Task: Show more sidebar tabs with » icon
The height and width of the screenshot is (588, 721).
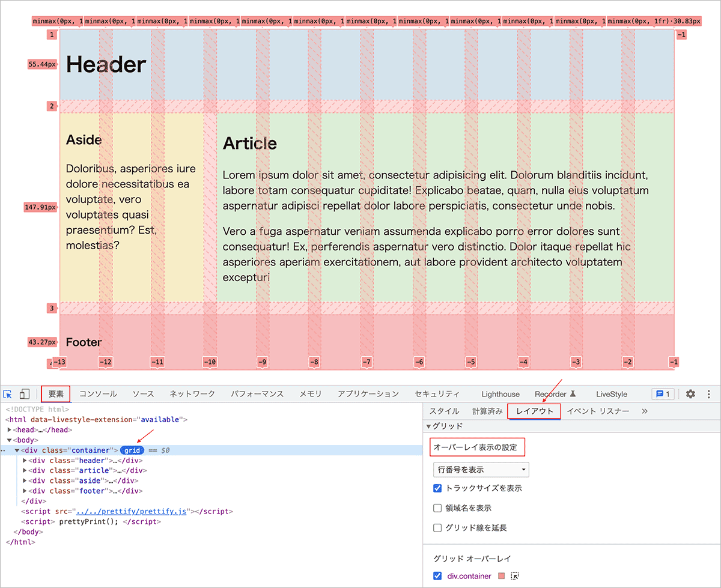Action: [x=645, y=411]
